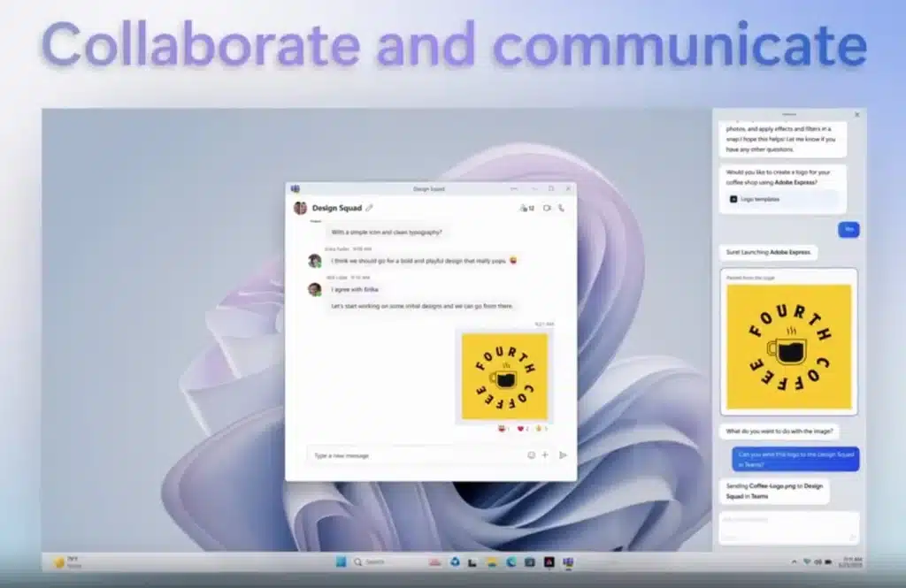This screenshot has height=588, width=906.
Task: Start a video call in Design Squad
Action: click(549, 207)
